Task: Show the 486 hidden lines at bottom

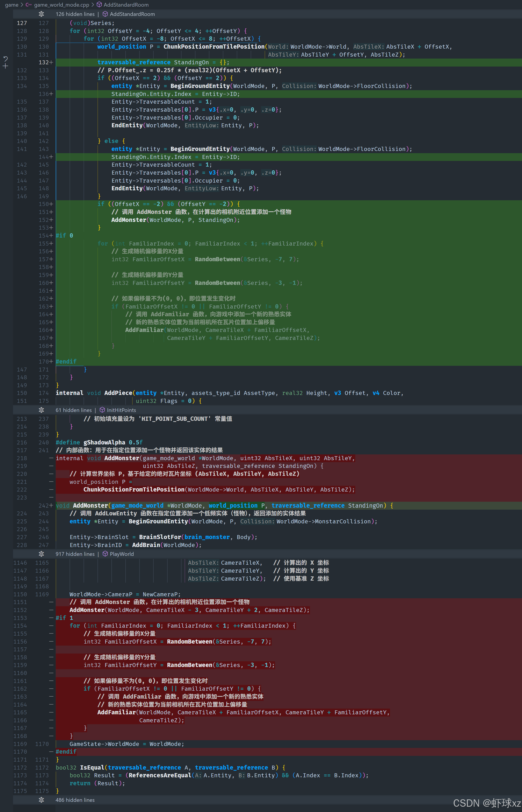Action: tap(75, 800)
